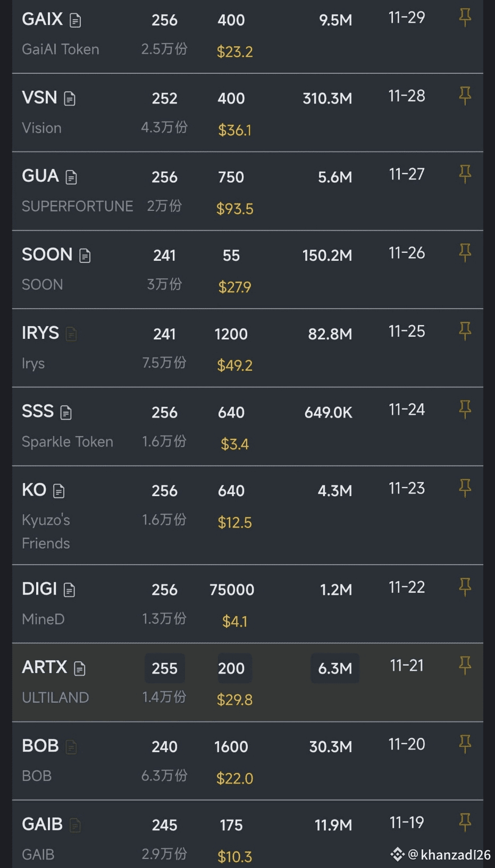The width and height of the screenshot is (495, 868).
Task: Toggle pin on the GUA row
Action: (465, 174)
